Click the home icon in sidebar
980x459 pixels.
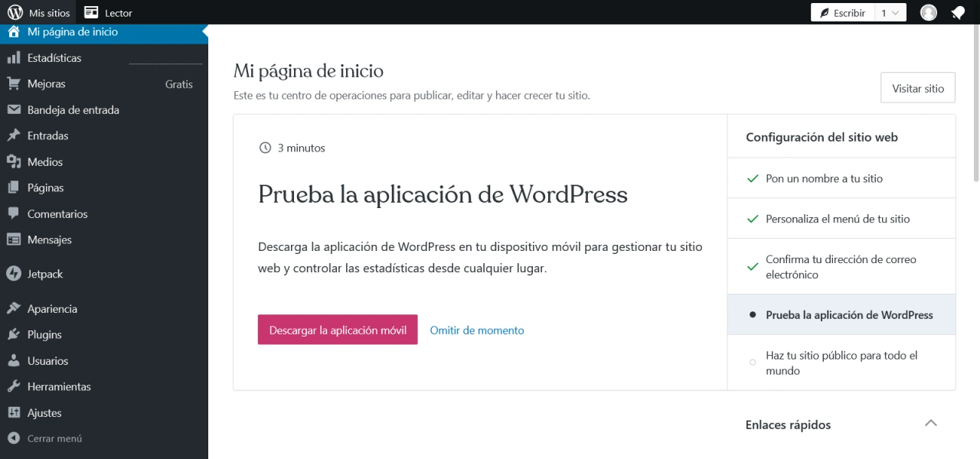(x=14, y=32)
